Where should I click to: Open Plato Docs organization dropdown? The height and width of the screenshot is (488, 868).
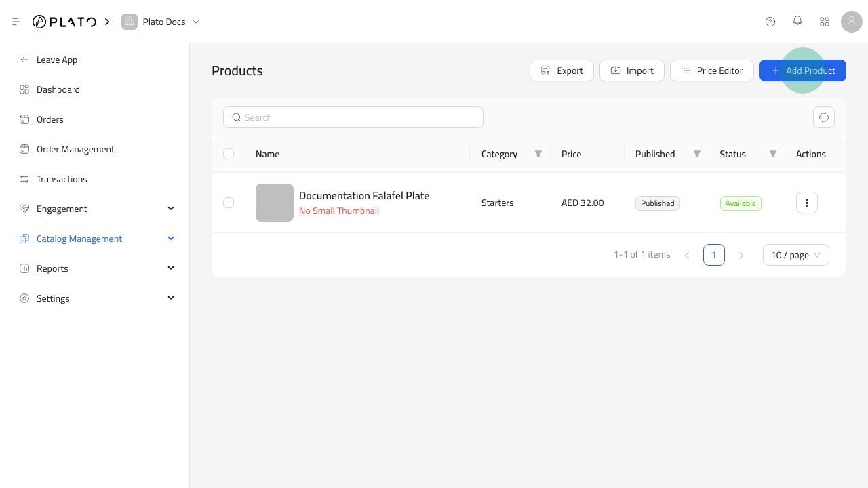coord(196,22)
